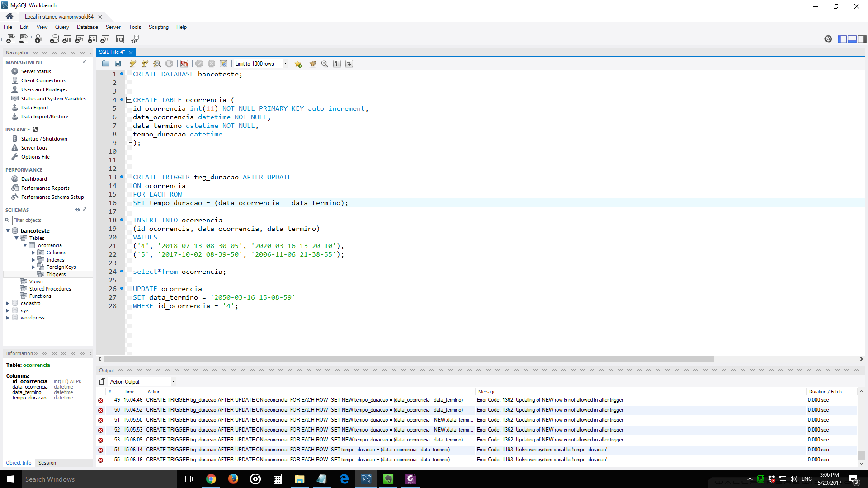Refresh the schemas list icon
Screen dimensions: 868x488
[77, 210]
